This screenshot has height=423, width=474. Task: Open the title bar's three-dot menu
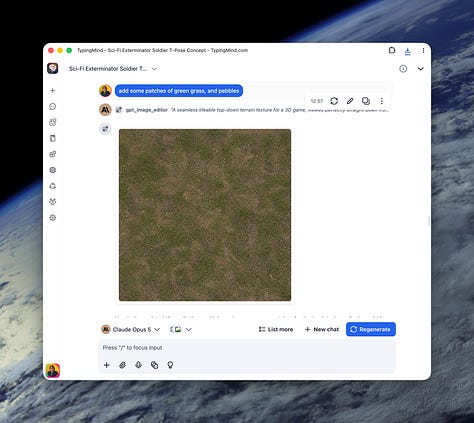[423, 50]
